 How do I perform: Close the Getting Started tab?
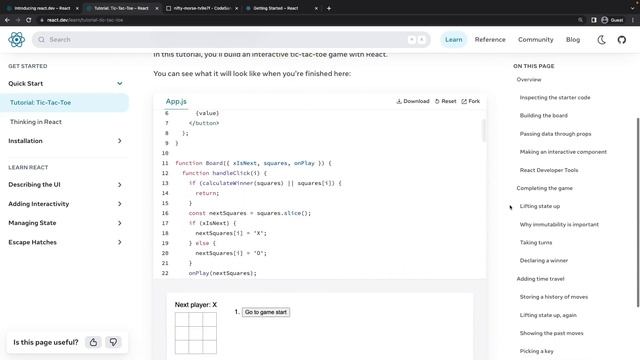pos(316,8)
